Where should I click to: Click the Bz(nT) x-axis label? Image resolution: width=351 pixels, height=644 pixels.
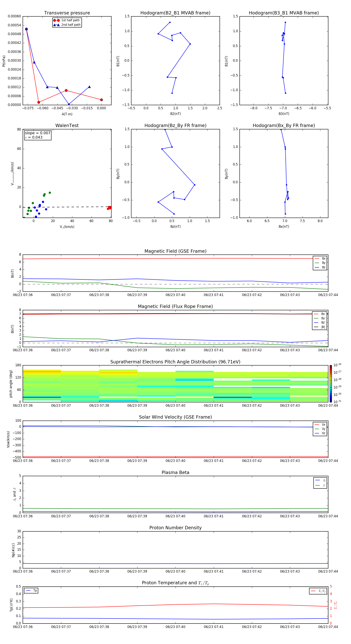pyautogui.click(x=175, y=227)
